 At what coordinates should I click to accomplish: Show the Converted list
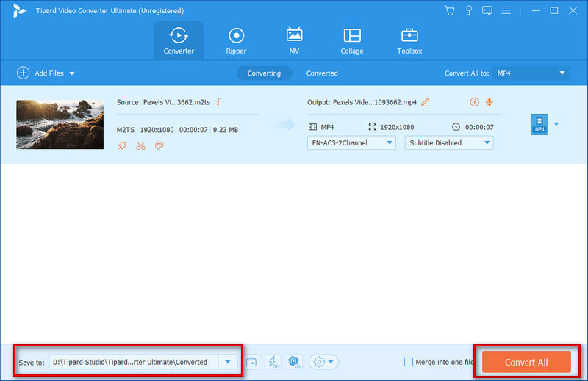pos(322,73)
